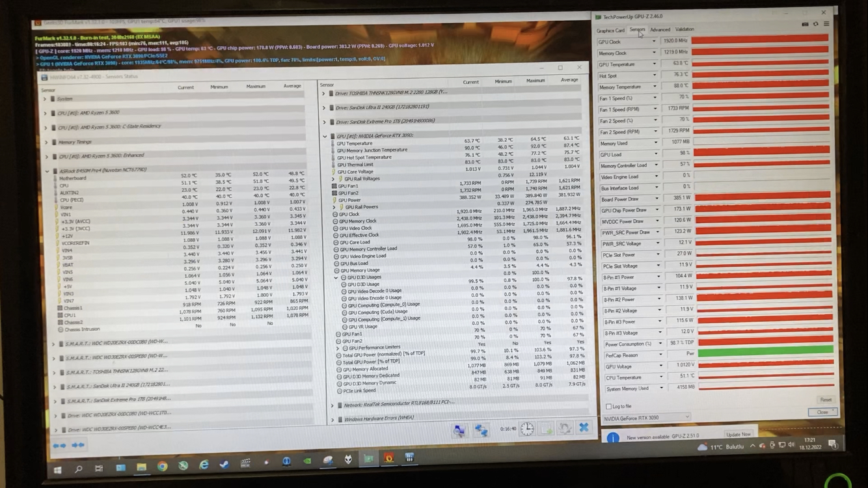This screenshot has width=868, height=488.
Task: Open Windows Start menu
Action: pyautogui.click(x=58, y=469)
